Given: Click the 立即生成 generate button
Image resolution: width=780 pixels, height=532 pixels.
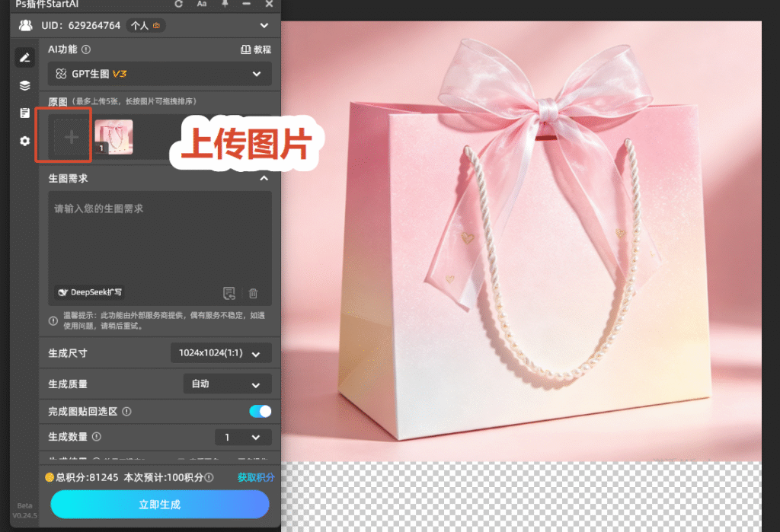Looking at the screenshot, I should pos(160,504).
